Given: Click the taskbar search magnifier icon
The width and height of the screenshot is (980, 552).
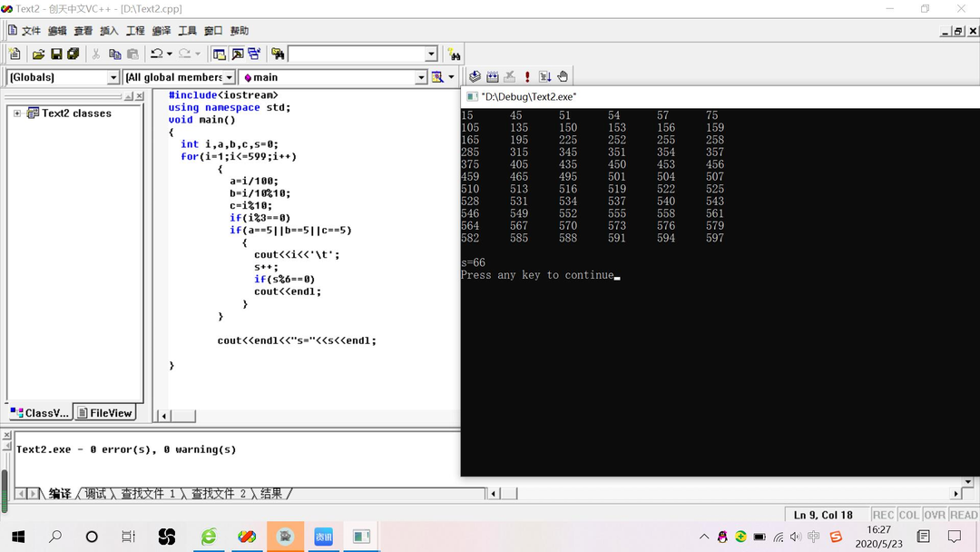Looking at the screenshot, I should pyautogui.click(x=55, y=537).
